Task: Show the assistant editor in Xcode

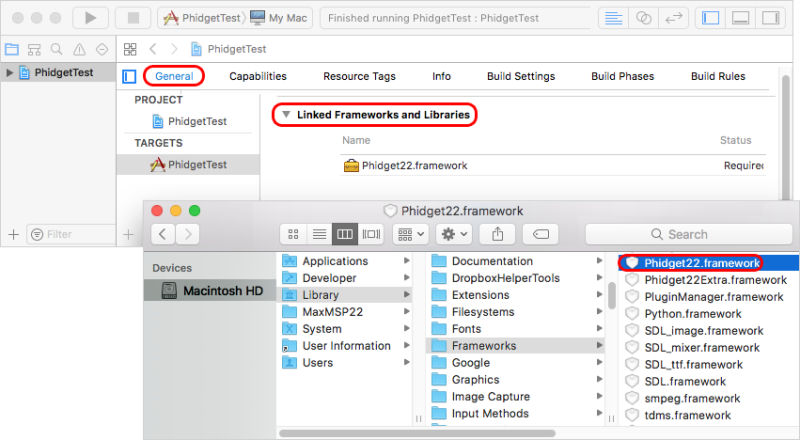Action: 643,18
